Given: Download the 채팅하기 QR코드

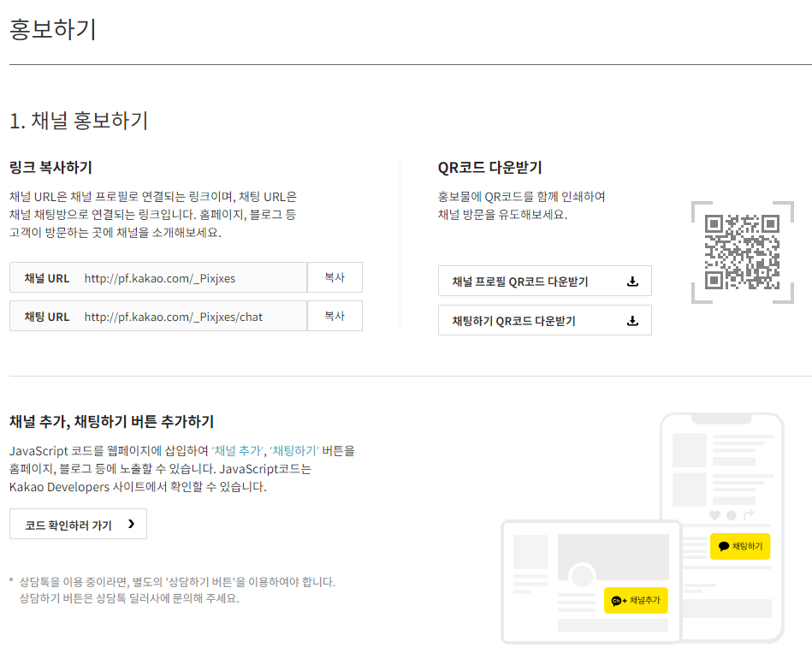Looking at the screenshot, I should [x=545, y=320].
